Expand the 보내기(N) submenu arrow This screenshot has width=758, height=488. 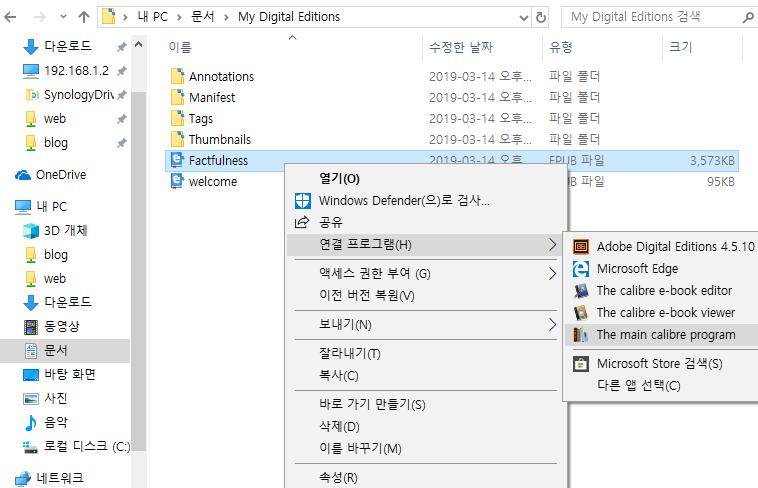click(552, 324)
